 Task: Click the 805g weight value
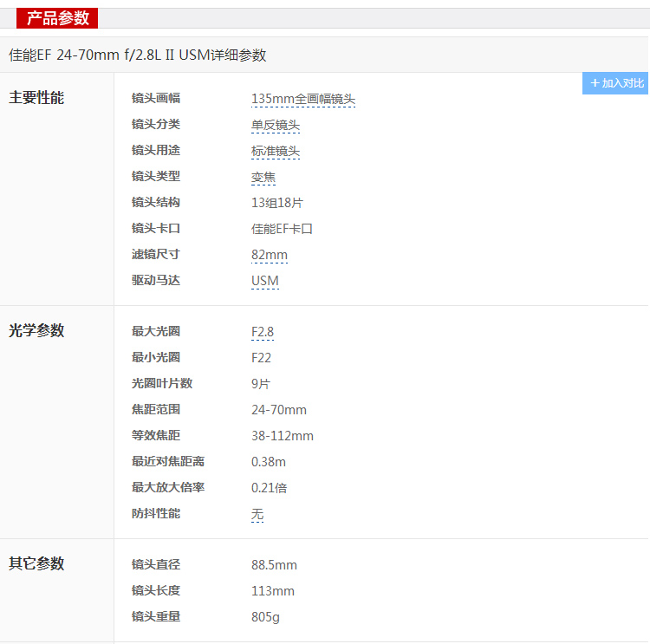click(265, 617)
